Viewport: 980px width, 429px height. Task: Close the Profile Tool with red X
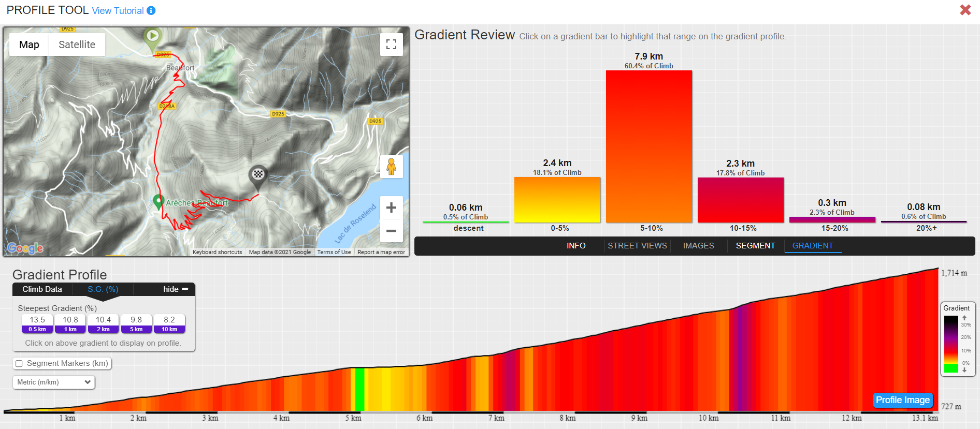coord(965,10)
